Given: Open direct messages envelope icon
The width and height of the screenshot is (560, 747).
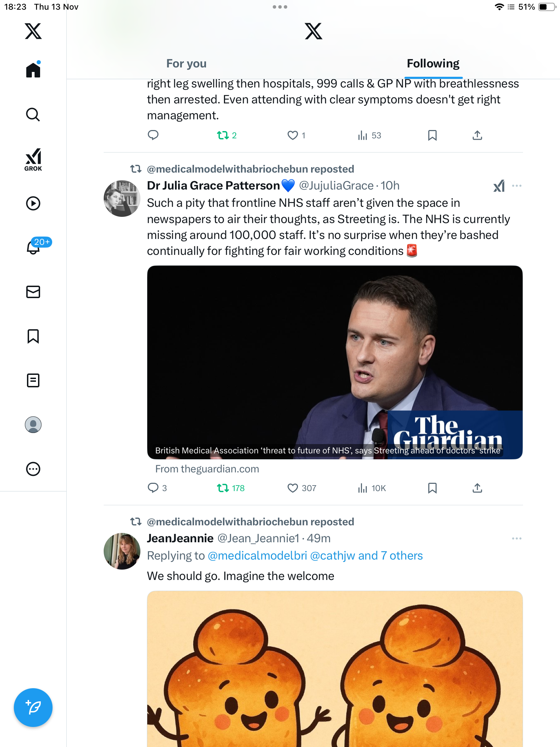Looking at the screenshot, I should pos(33,292).
